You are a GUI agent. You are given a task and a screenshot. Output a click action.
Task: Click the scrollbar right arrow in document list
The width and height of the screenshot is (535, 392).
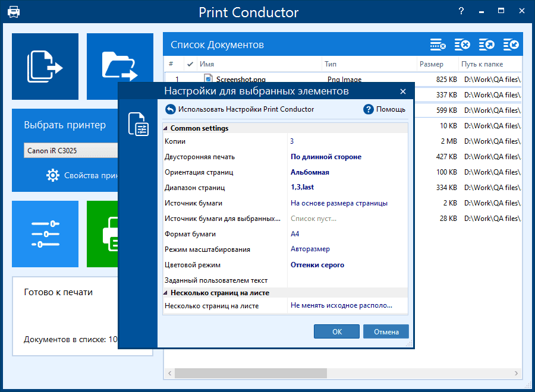(516, 373)
